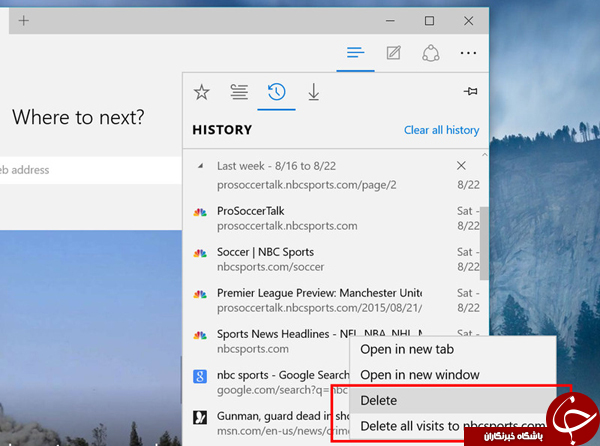Viewport: 600px width, 446px height.
Task: Open the More actions ellipsis menu
Action: coord(468,53)
